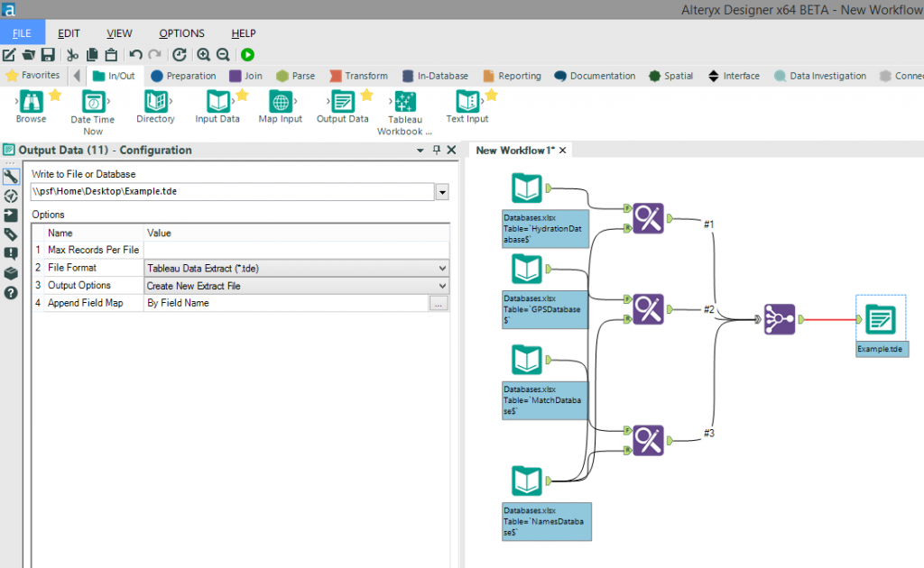Switch to the Interface tool category
Screen dimensions: 924x568
click(734, 76)
